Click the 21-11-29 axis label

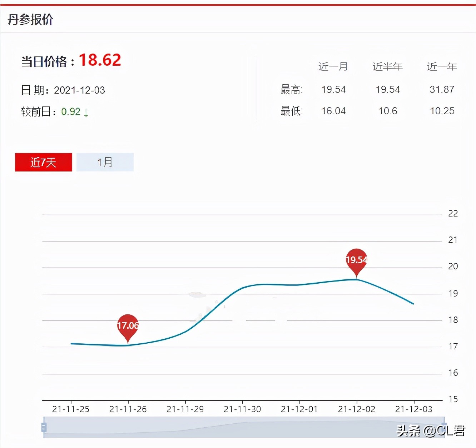[x=185, y=409]
